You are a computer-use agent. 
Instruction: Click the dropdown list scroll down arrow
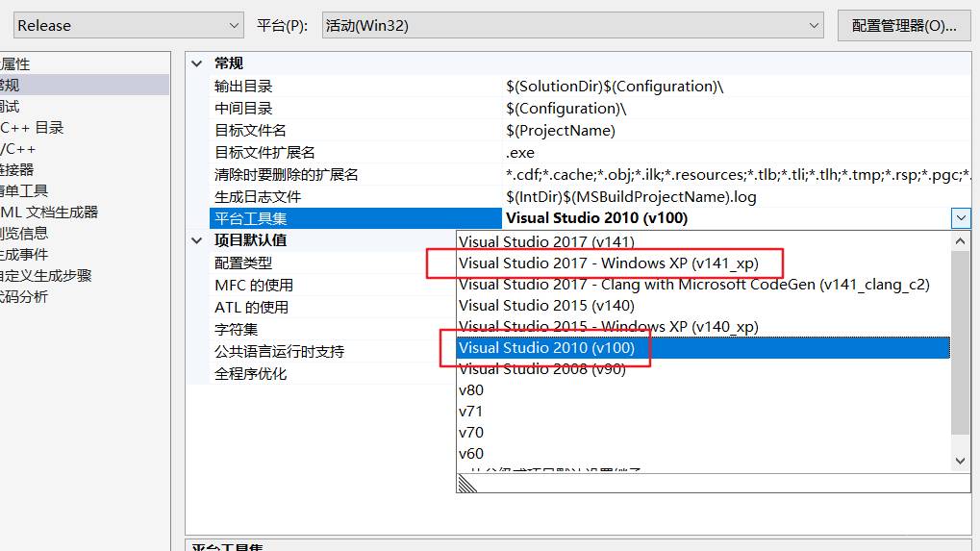[x=961, y=461]
